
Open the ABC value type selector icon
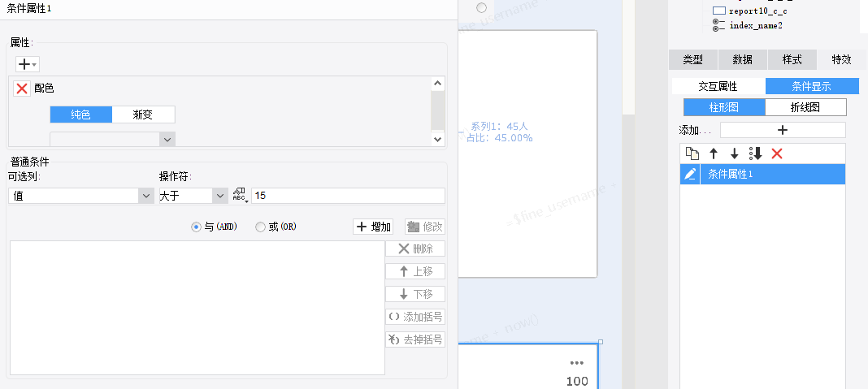click(239, 196)
